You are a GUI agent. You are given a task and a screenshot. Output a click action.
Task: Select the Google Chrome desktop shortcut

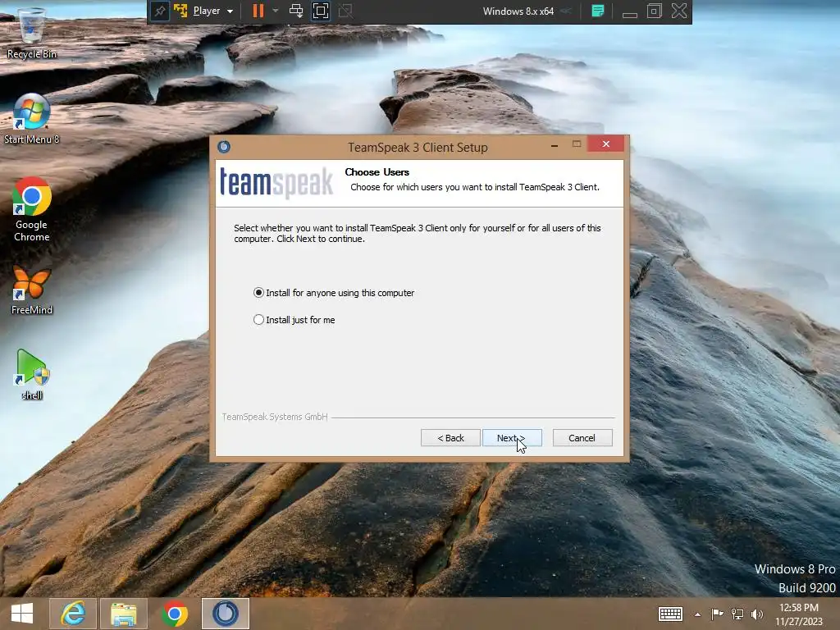pyautogui.click(x=32, y=209)
